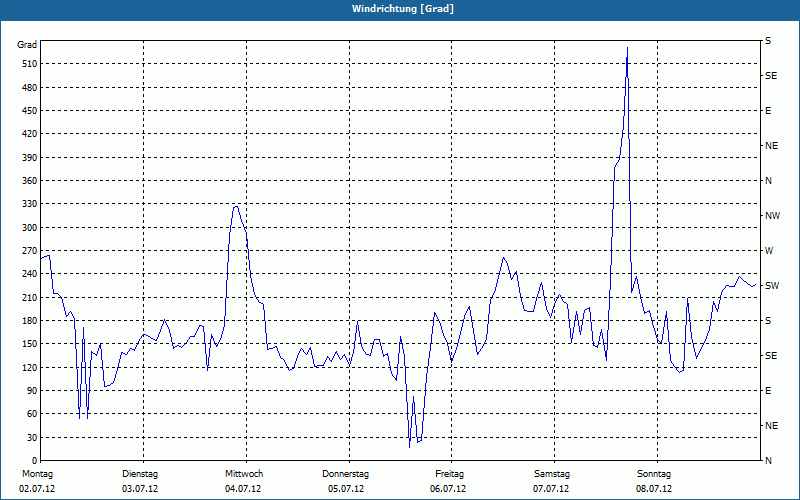Image resolution: width=800 pixels, height=500 pixels.
Task: Click the 240 axis value
Action: (x=31, y=274)
